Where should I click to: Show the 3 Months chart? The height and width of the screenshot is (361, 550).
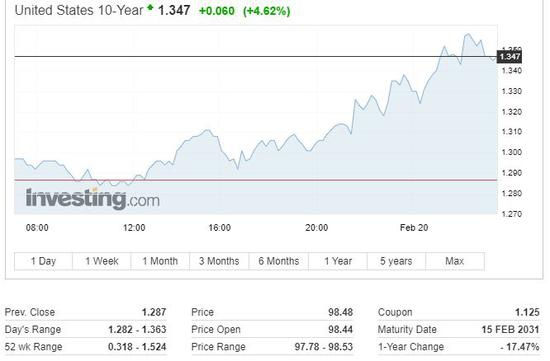point(219,261)
